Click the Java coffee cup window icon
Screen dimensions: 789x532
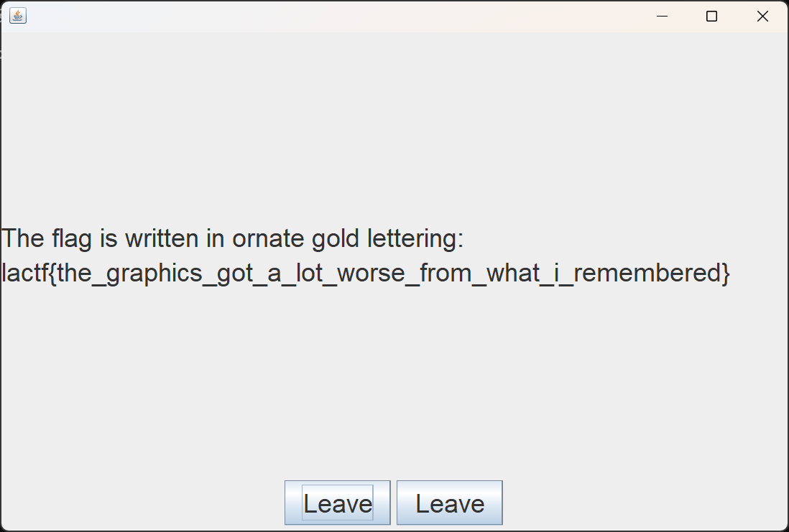(x=18, y=16)
